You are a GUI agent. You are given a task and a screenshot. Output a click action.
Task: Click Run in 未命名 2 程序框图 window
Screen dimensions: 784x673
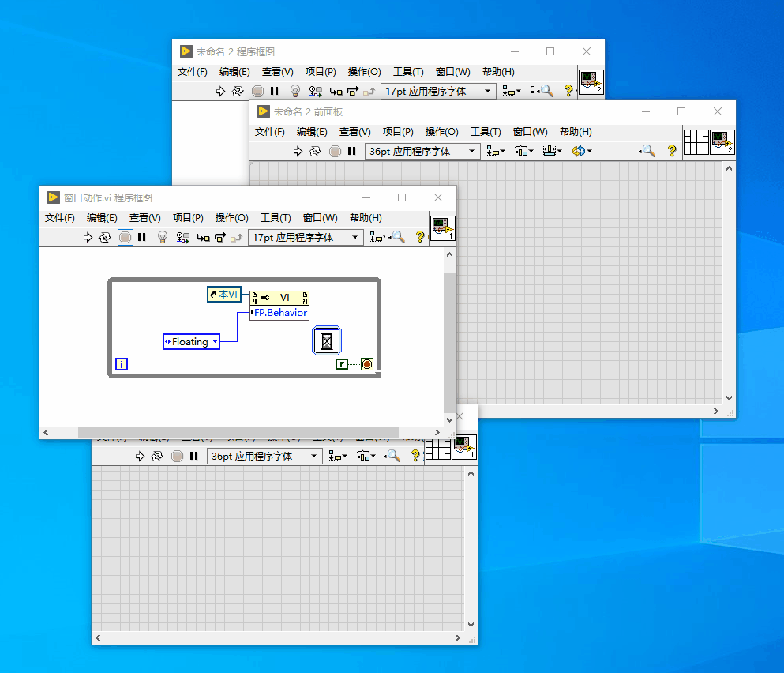pyautogui.click(x=220, y=91)
